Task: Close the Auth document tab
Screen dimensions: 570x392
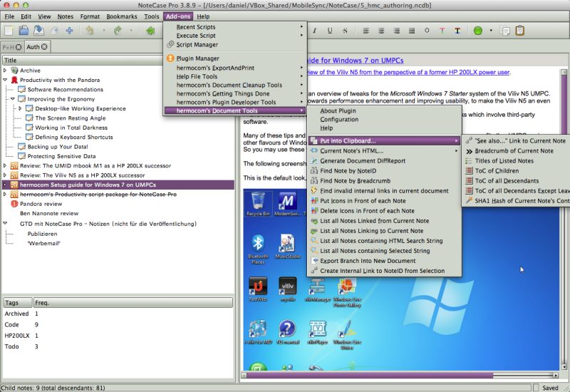Action: tap(44, 46)
